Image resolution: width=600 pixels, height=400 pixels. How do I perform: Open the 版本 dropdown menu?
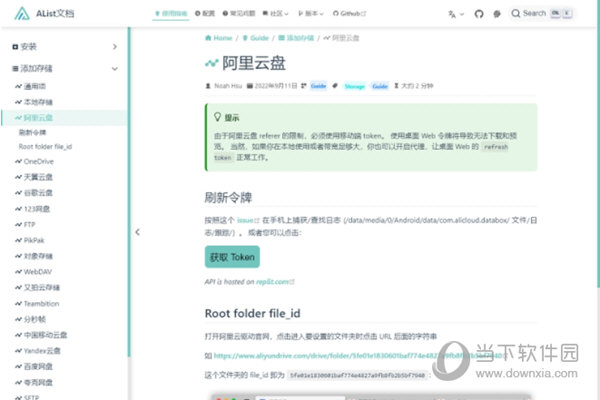tap(311, 13)
